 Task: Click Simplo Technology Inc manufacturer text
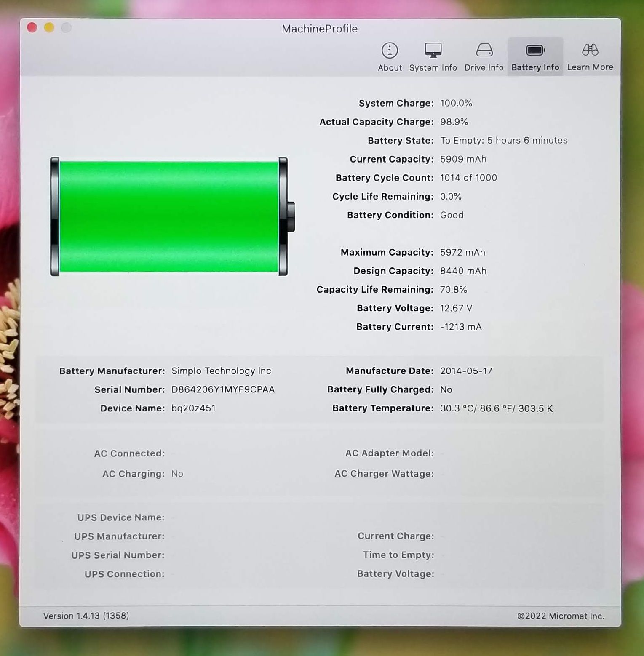click(x=221, y=371)
